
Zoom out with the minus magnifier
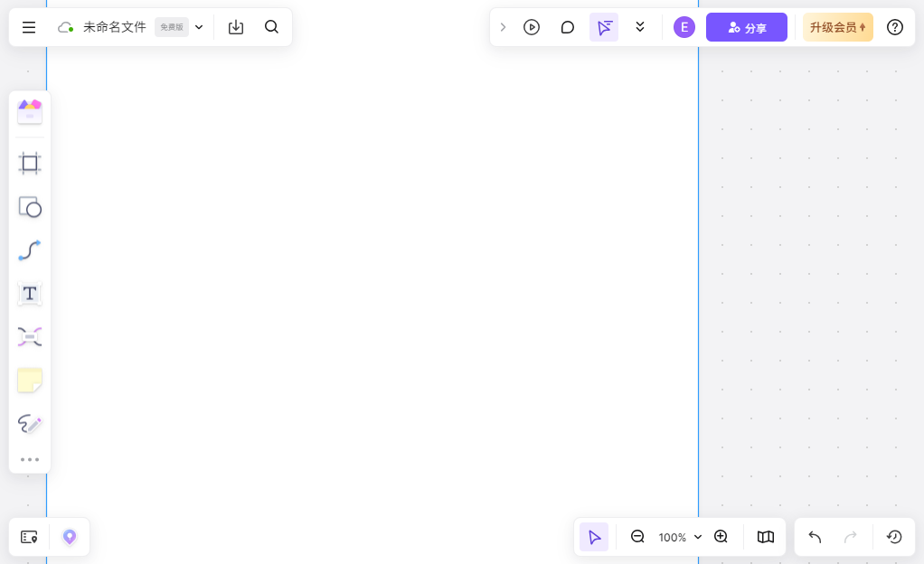point(637,537)
